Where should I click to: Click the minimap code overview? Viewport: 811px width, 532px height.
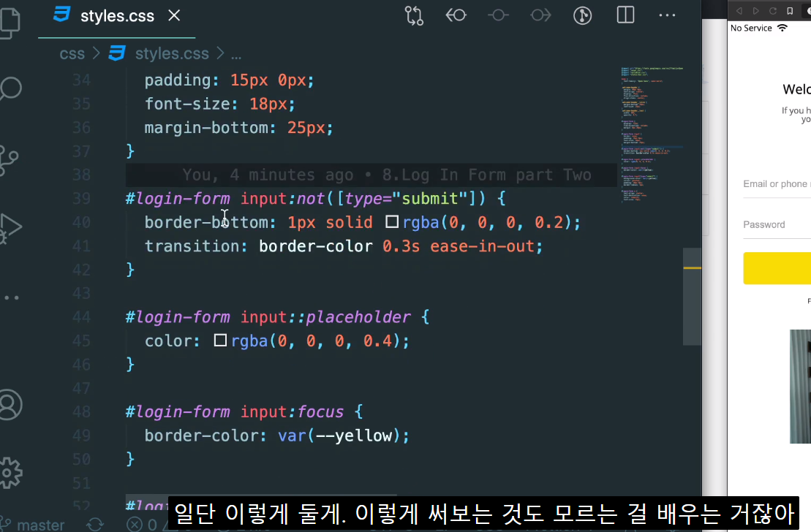coord(652,134)
